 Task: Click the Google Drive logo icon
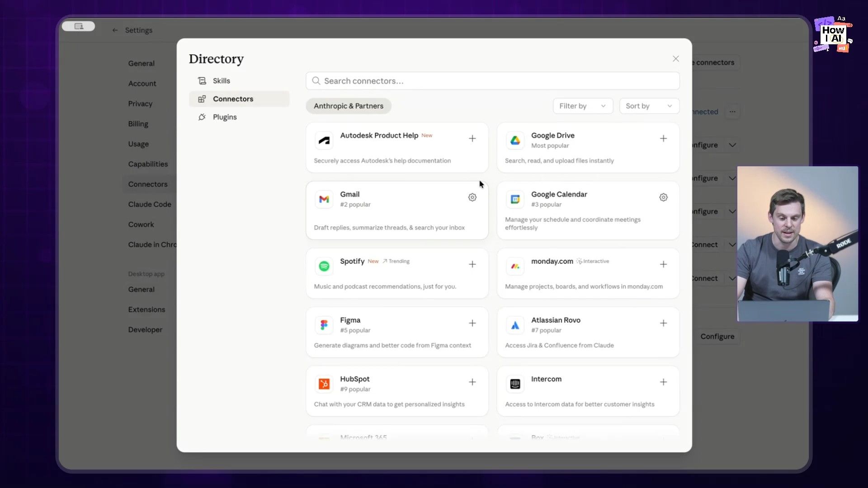click(x=515, y=141)
